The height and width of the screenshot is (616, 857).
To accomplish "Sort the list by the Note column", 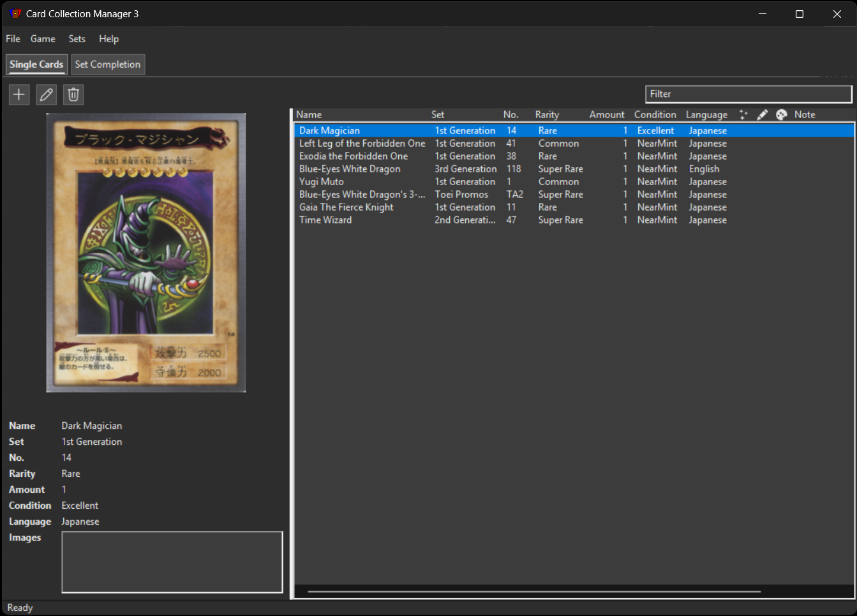I will (x=805, y=115).
